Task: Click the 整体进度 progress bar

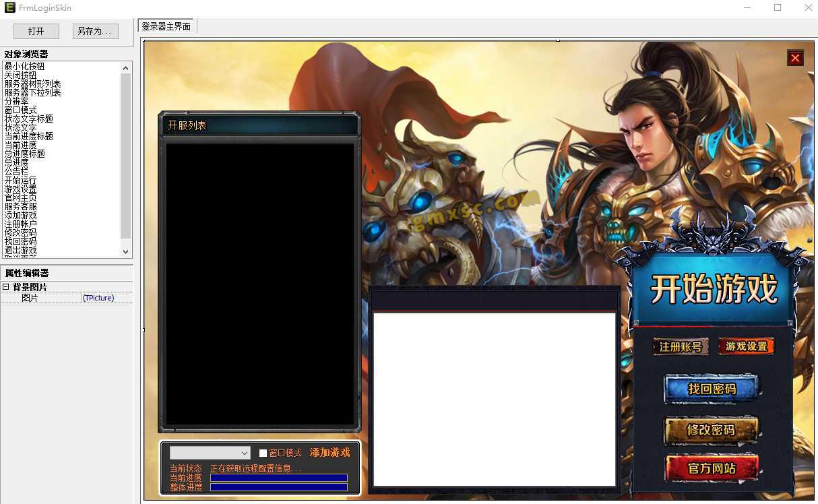Action: [x=279, y=487]
